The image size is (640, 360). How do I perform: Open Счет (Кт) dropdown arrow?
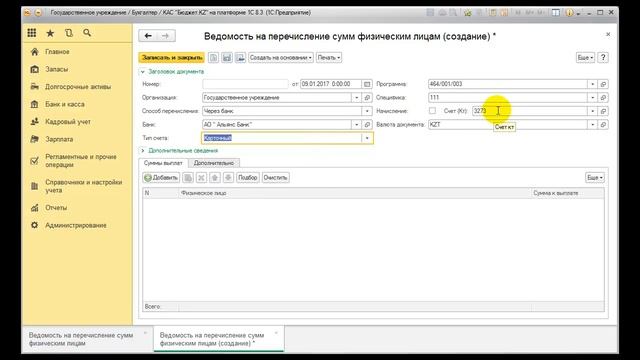click(x=592, y=111)
